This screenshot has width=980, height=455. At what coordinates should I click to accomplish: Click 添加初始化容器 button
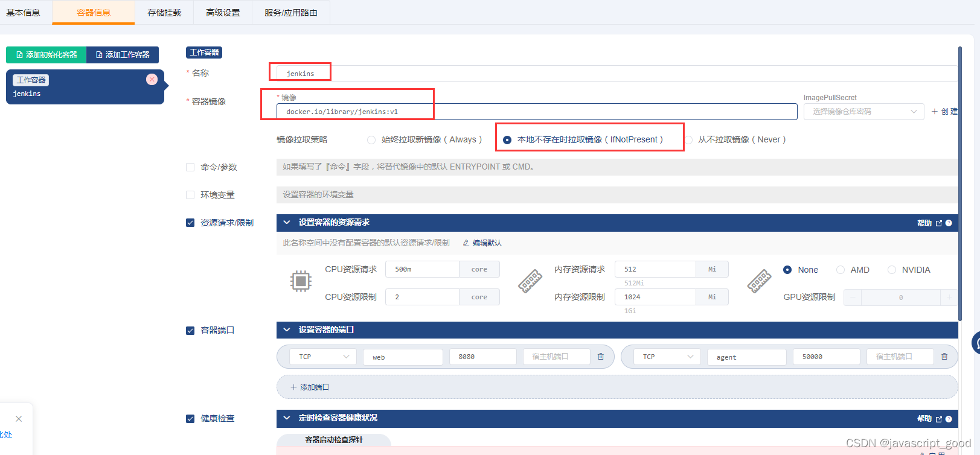(x=46, y=55)
